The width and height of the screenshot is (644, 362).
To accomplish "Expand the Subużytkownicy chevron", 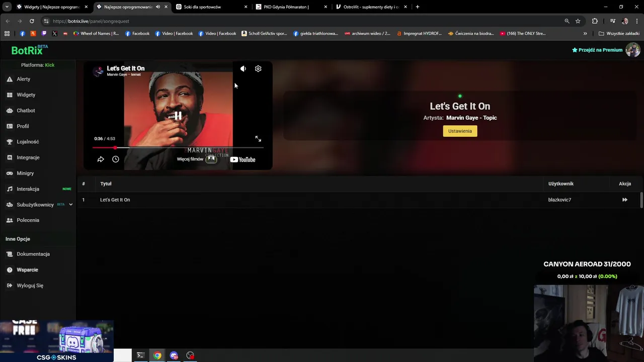I will pos(71,205).
